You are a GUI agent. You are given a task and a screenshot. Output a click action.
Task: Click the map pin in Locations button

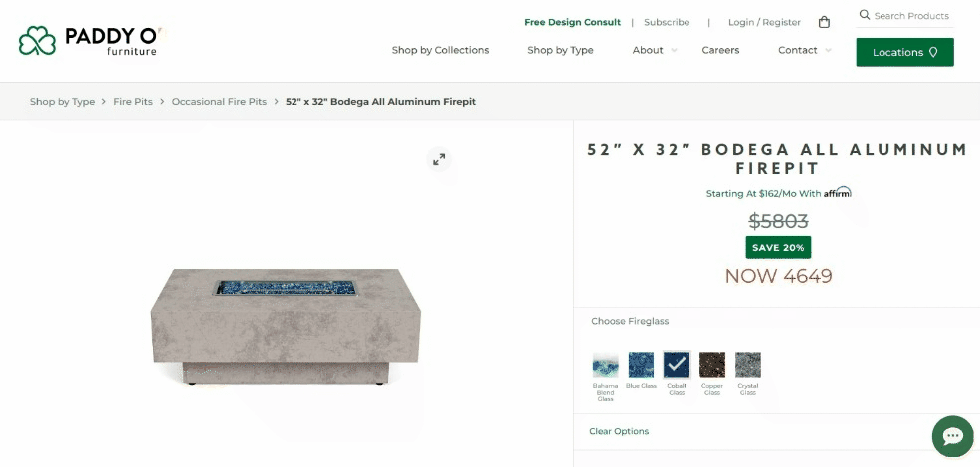coord(933,52)
